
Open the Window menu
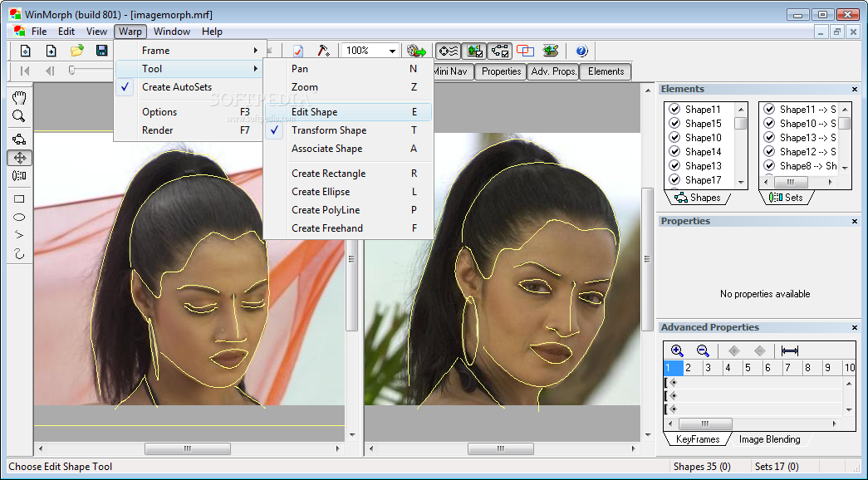coord(172,32)
